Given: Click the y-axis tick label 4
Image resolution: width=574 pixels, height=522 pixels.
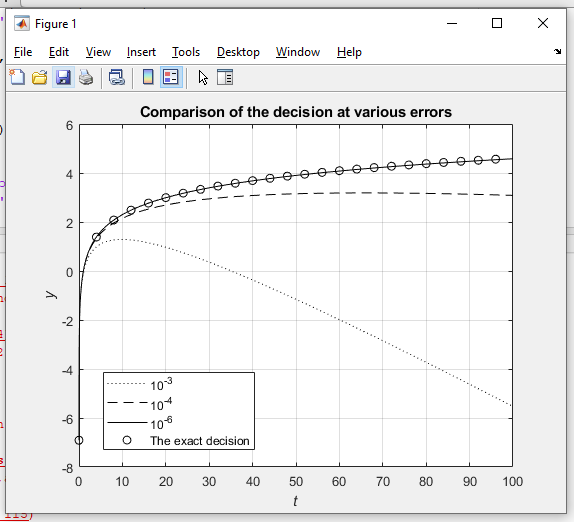Looking at the screenshot, I should pos(70,175).
